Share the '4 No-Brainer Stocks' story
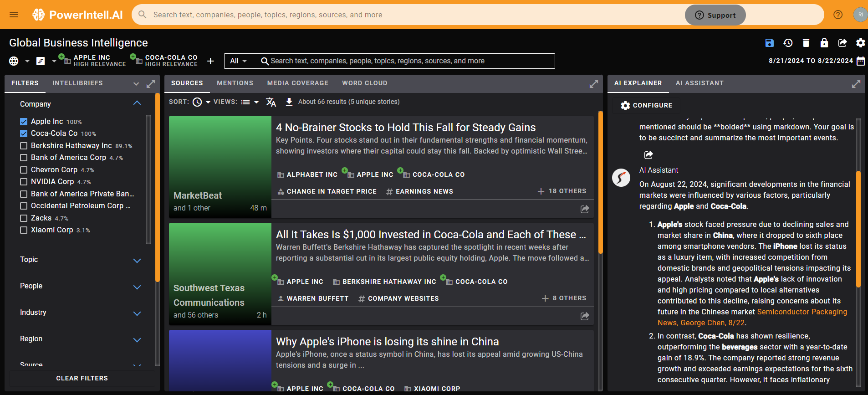 585,209
